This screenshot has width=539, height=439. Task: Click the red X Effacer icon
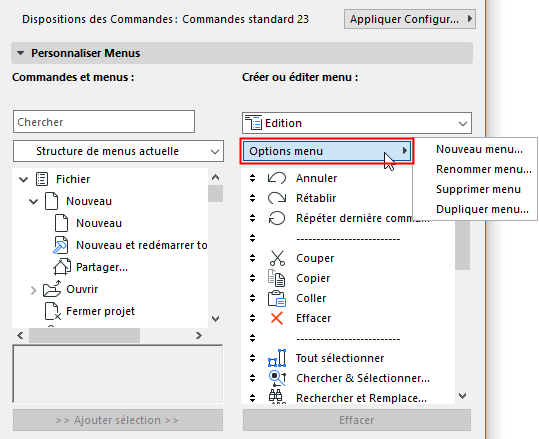277,318
